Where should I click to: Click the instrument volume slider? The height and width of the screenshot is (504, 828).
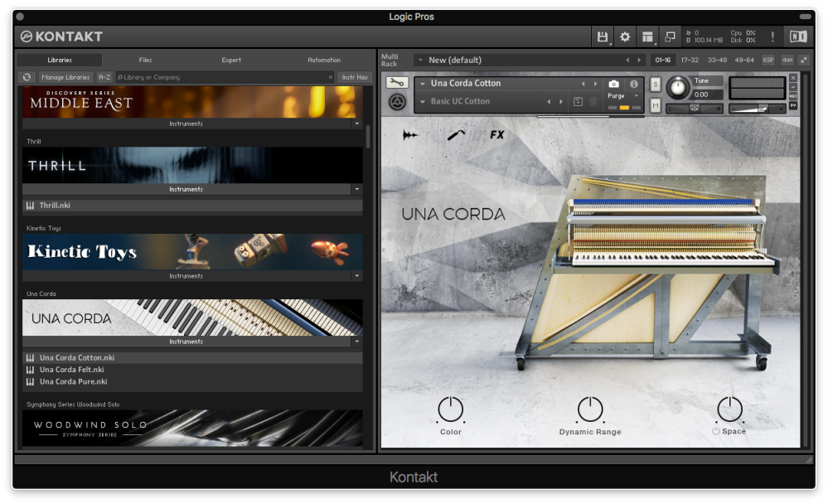point(756,109)
